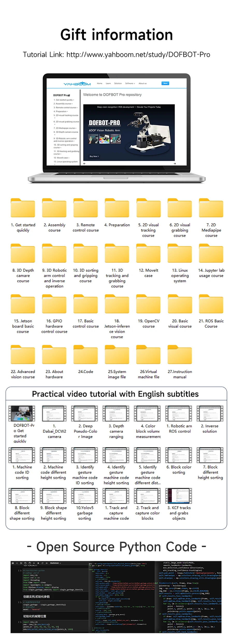
Task: Open the '19. OpenCV course' folder
Action: pyautogui.click(x=148, y=304)
